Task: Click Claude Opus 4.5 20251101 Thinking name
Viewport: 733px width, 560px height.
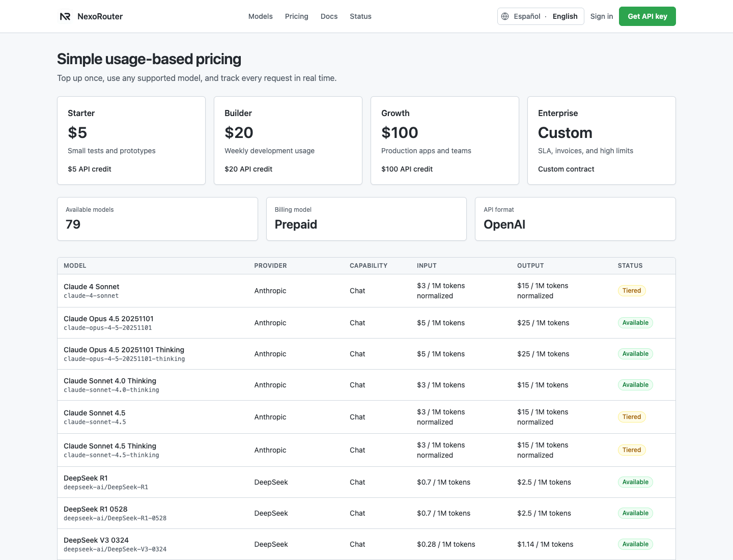Action: [124, 350]
